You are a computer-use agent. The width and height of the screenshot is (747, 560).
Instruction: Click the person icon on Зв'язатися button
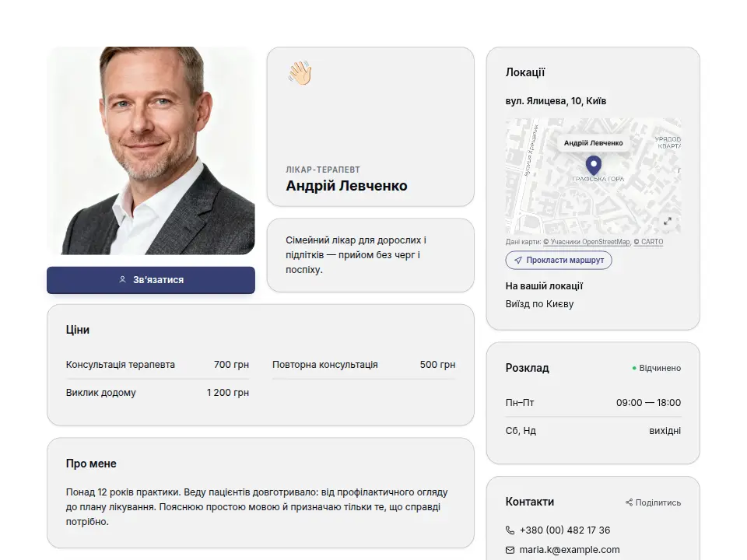[122, 279]
